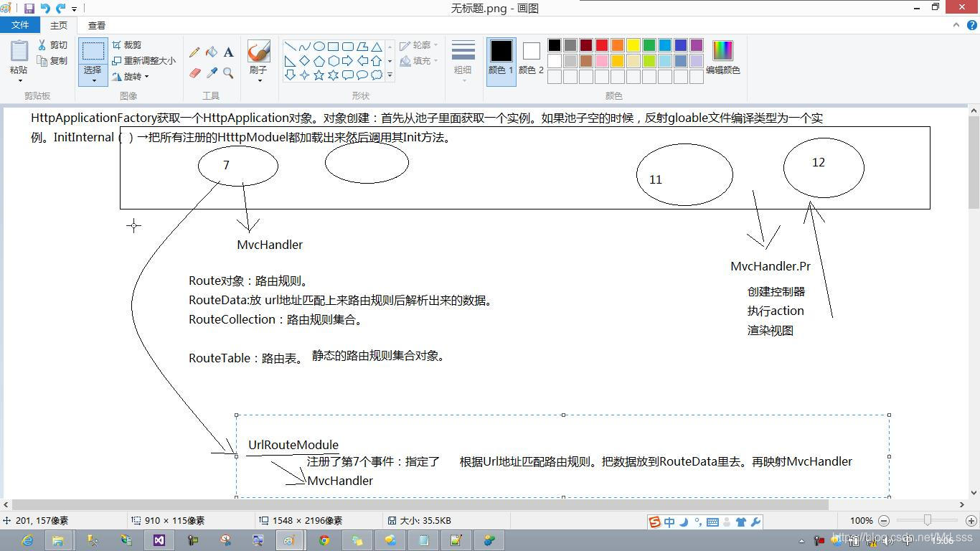Pick the Cloud callout shape
This screenshot has height=551, width=980.
click(x=377, y=75)
